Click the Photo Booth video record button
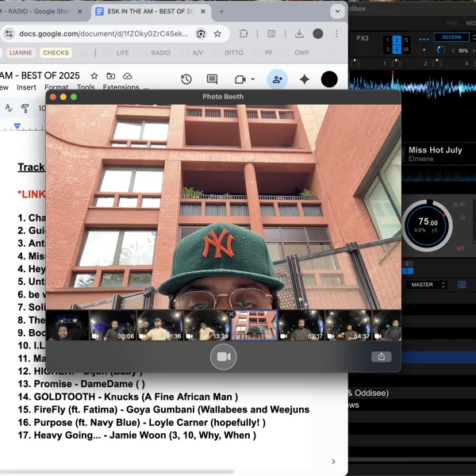 click(224, 357)
